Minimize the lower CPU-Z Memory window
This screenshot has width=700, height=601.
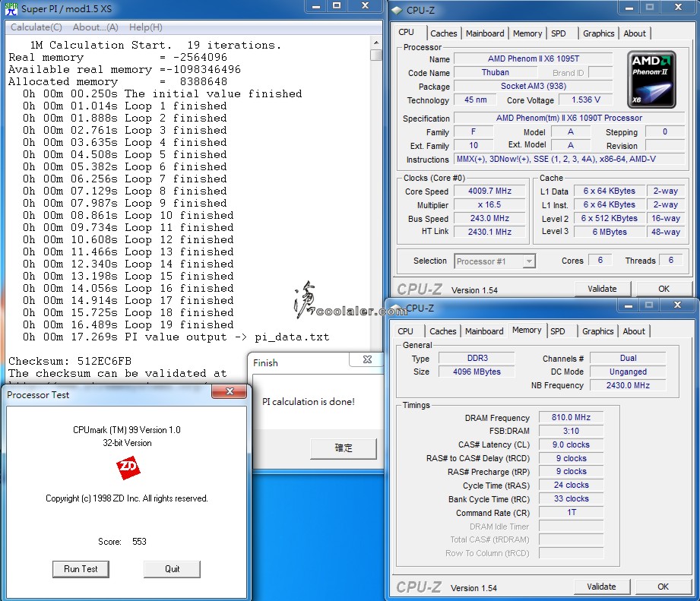628,305
